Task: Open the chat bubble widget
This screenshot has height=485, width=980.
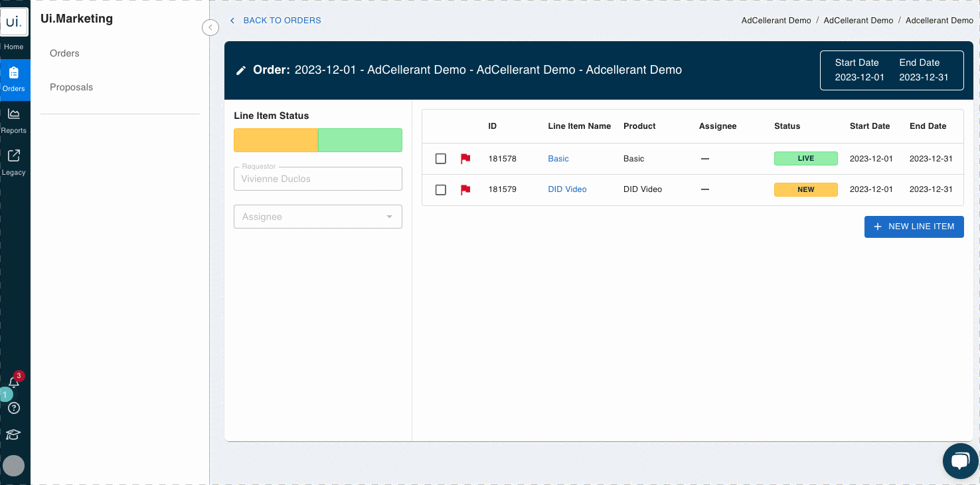Action: point(960,460)
